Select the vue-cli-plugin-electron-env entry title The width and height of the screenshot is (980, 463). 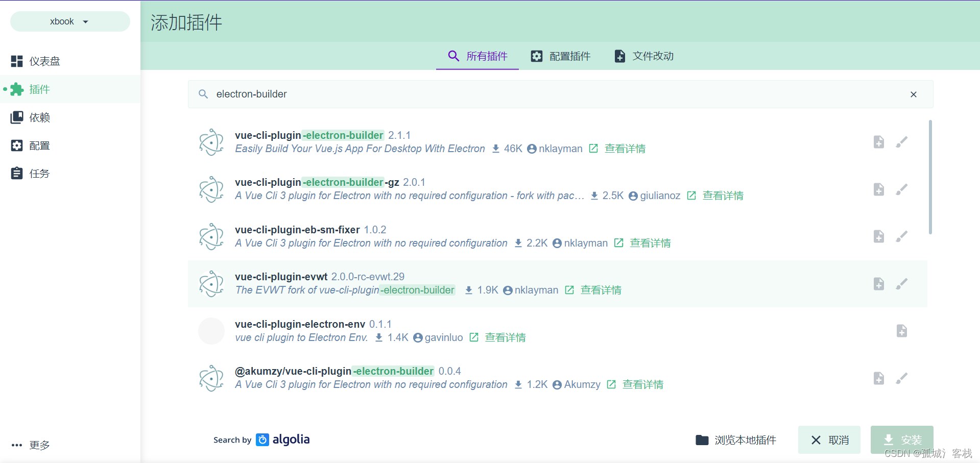(300, 324)
